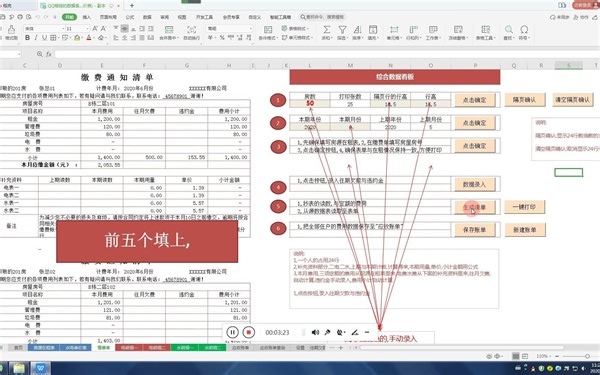The height and width of the screenshot is (375, 600).
Task: Open the font size dropdown
Action: (x=87, y=29)
